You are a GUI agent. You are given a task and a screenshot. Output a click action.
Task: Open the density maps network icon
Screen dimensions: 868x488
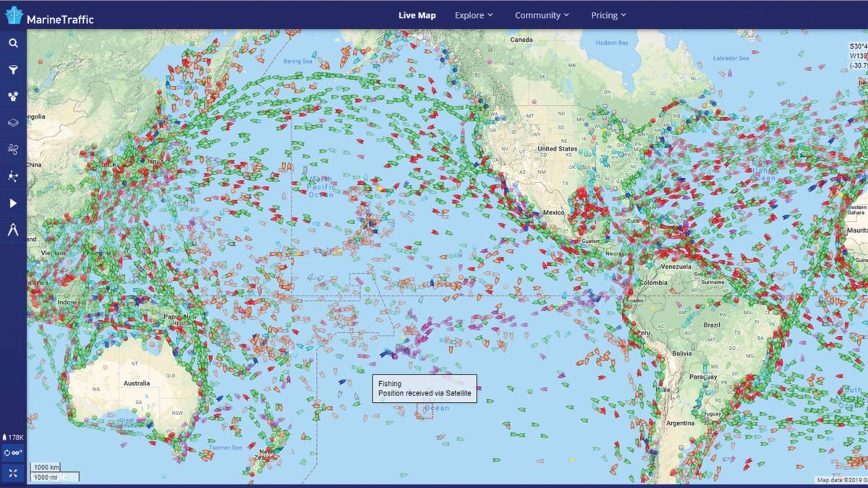13,176
